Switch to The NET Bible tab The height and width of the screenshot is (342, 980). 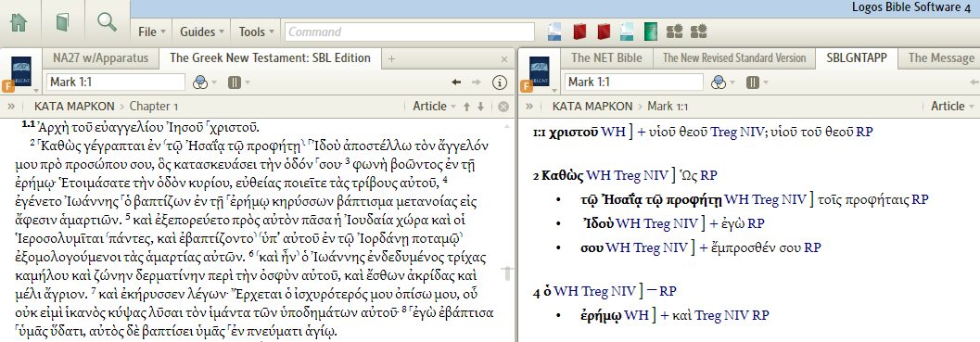pos(606,58)
